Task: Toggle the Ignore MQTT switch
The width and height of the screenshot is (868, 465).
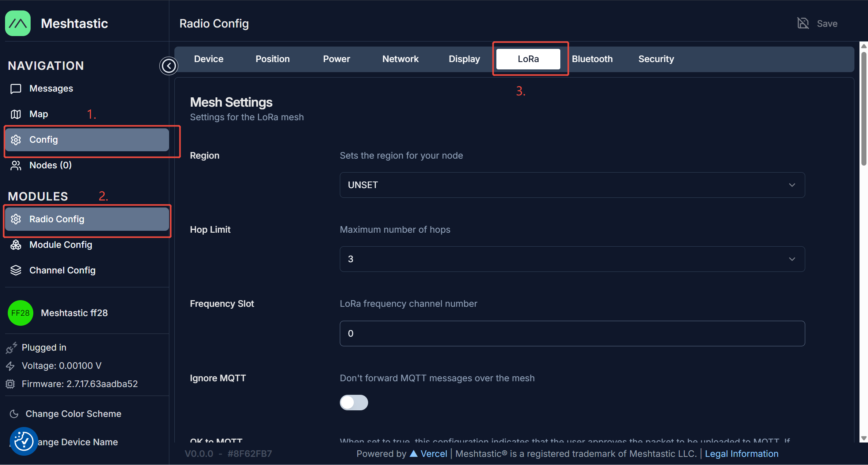Action: (x=354, y=403)
